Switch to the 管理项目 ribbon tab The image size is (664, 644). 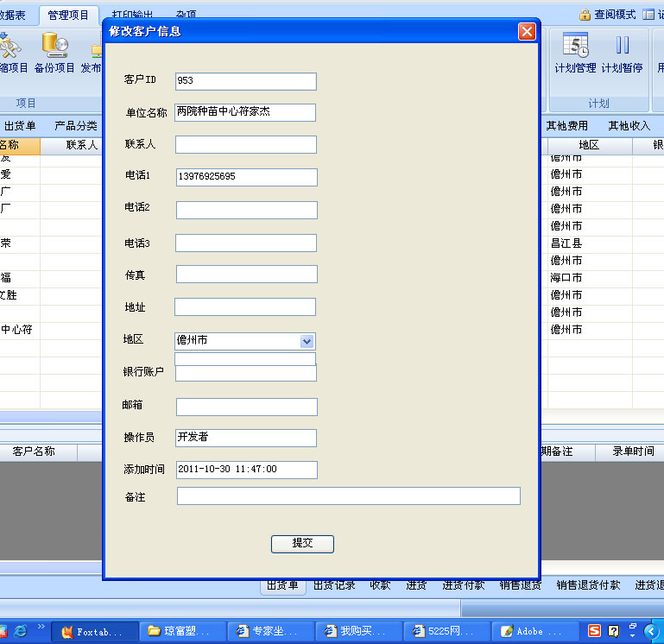coord(68,15)
